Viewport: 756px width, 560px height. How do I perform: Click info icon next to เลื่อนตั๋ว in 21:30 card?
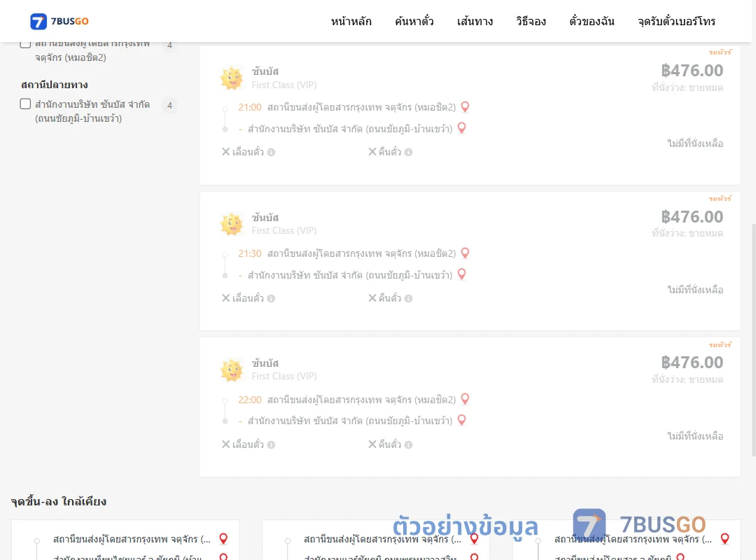[272, 299]
